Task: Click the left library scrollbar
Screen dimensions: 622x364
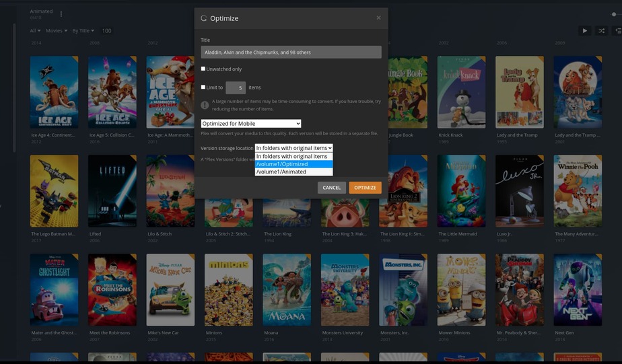Action: 14,87
